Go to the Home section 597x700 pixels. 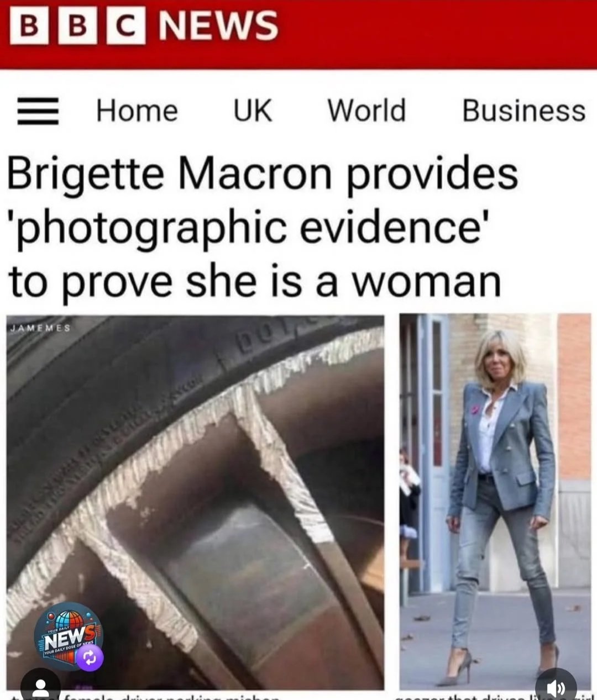pos(137,110)
